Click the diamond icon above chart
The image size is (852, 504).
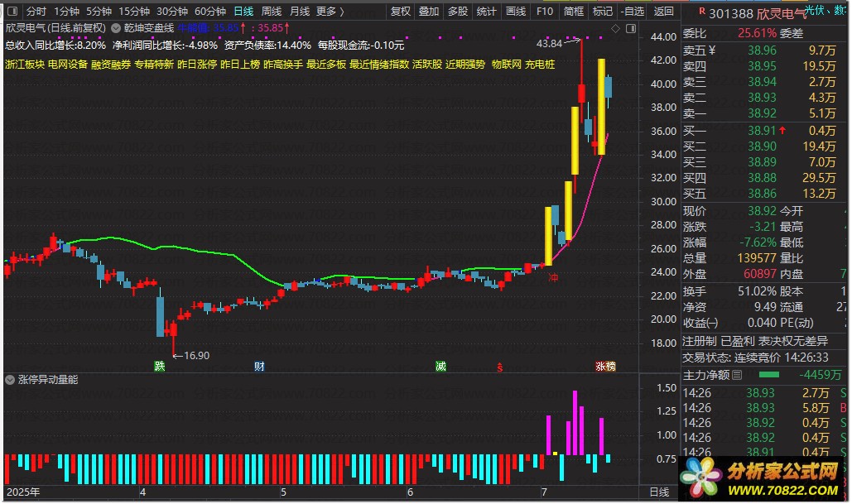coord(616,28)
